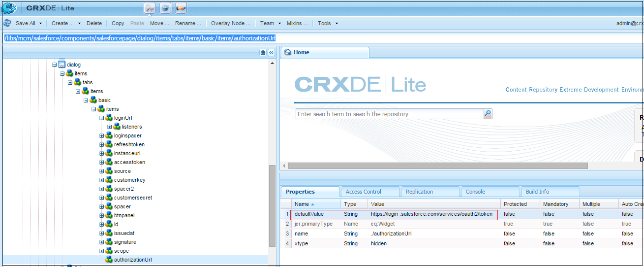Switch to the Console tab
This screenshot has width=644, height=267.
[x=490, y=192]
